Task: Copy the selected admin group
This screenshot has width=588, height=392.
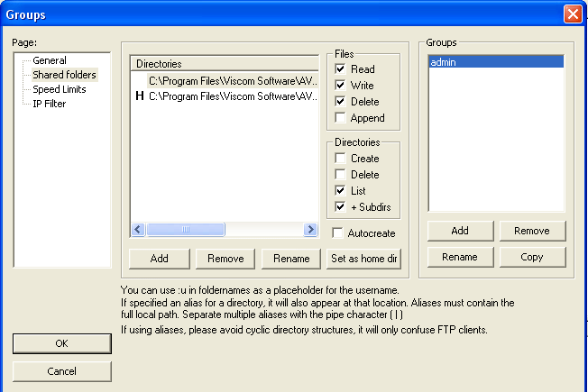Action: coord(532,257)
